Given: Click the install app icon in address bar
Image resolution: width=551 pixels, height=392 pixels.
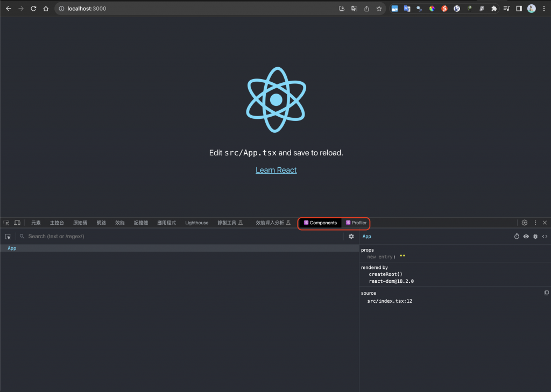Looking at the screenshot, I should tap(342, 9).
